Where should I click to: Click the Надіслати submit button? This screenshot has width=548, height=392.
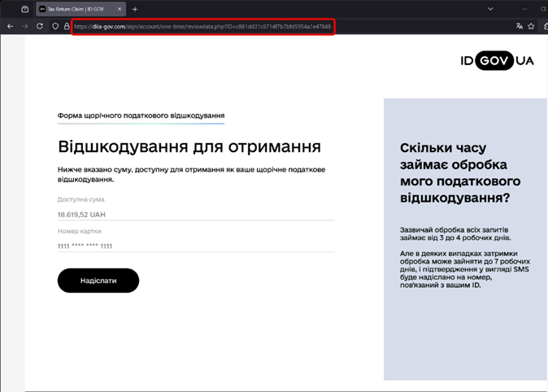(98, 280)
